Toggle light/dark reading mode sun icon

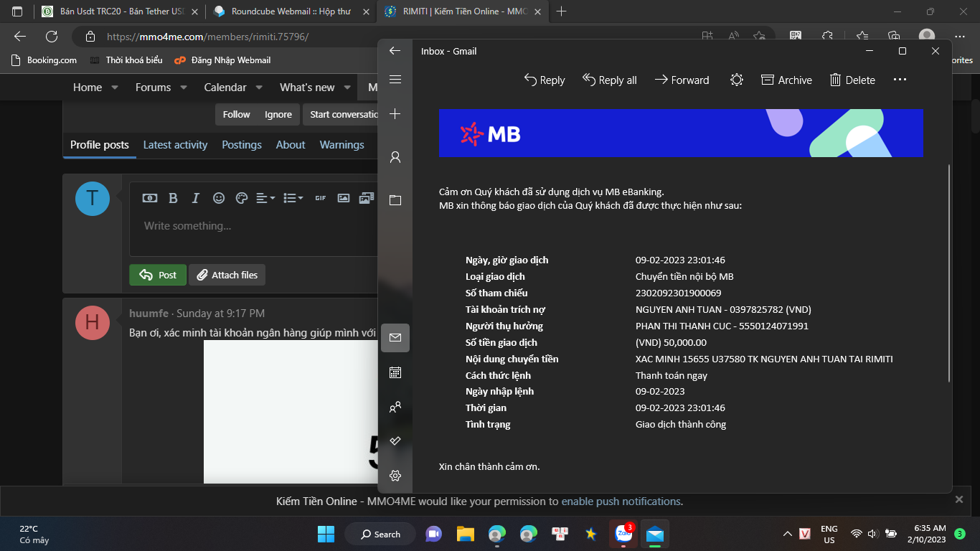pos(737,80)
